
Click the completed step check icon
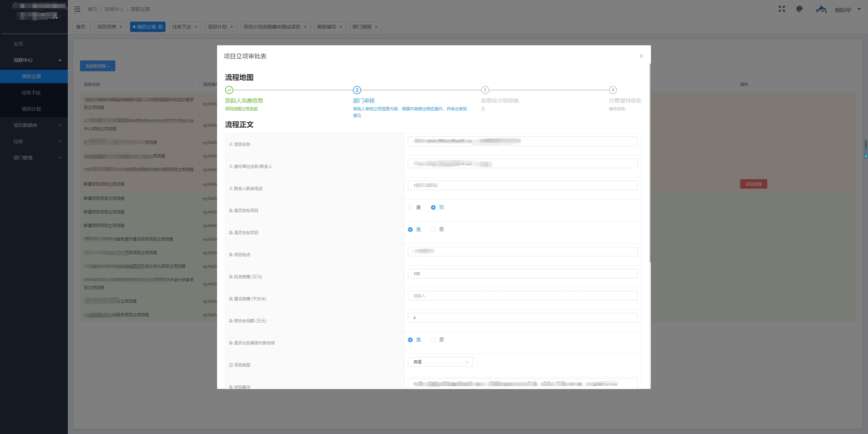229,90
